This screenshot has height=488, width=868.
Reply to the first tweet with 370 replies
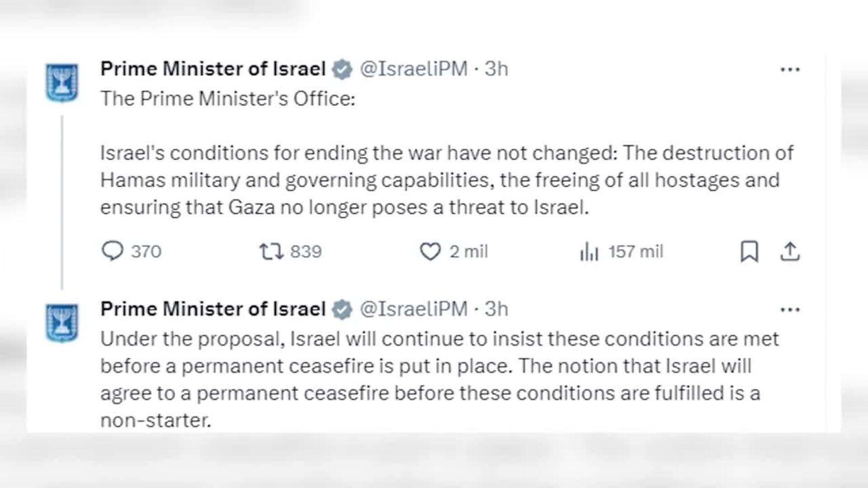coord(113,251)
